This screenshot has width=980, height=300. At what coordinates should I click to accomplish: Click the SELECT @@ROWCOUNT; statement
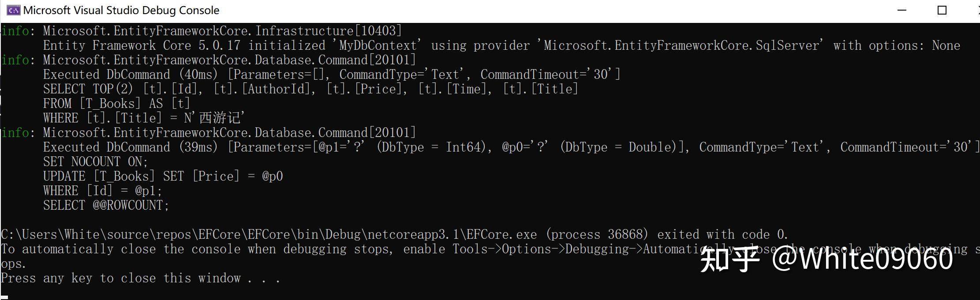[x=106, y=205]
